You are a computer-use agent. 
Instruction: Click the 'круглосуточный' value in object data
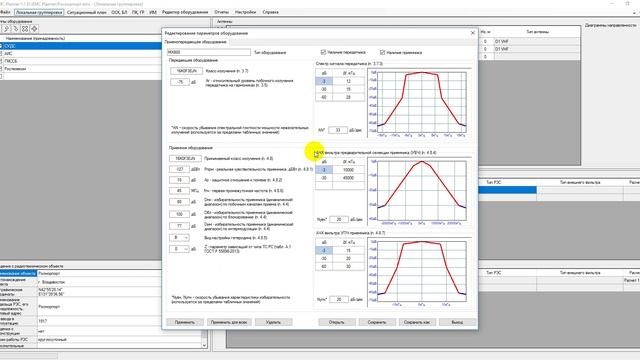click(119, 340)
